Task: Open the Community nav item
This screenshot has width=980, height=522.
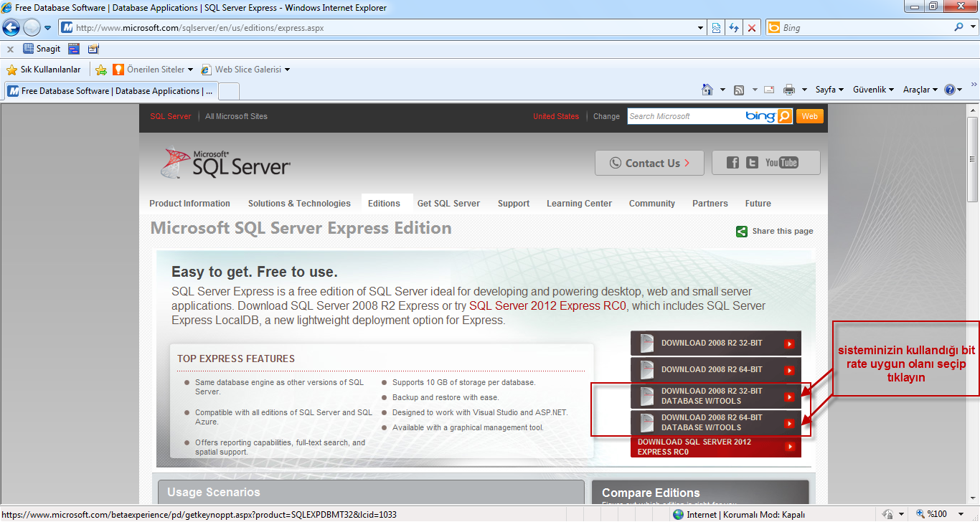Action: pyautogui.click(x=652, y=204)
